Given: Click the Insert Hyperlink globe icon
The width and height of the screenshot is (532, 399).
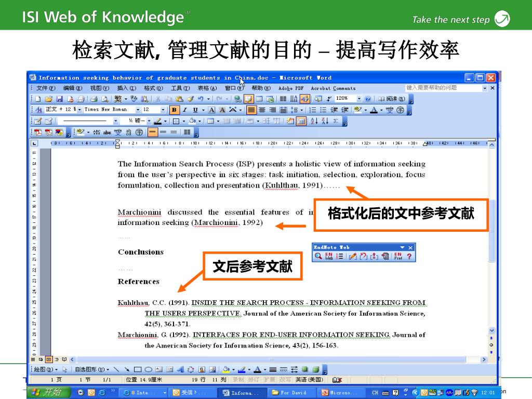Looking at the screenshot, I should pos(237,99).
